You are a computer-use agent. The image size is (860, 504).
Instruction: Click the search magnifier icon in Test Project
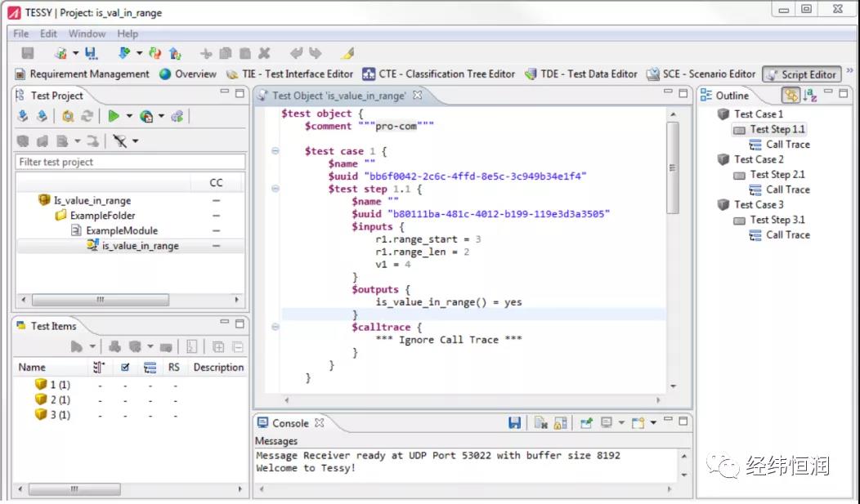click(x=68, y=116)
